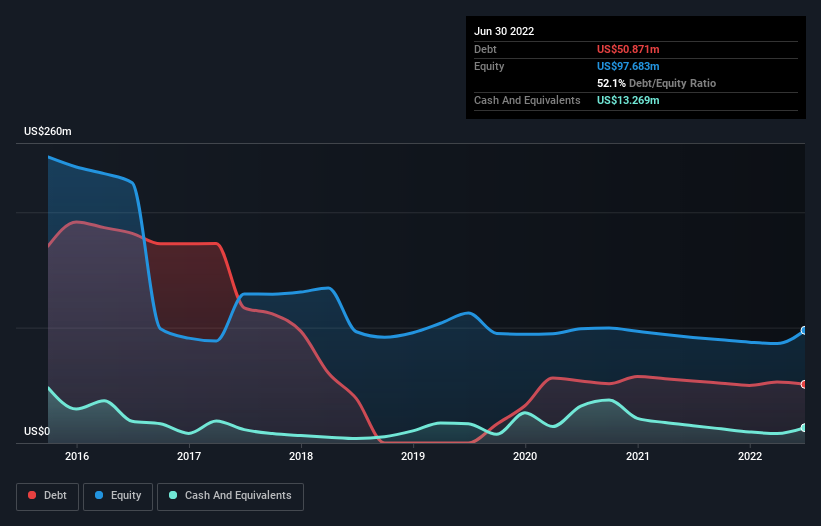Click the US$50.871m debt value
Viewport: 821px width, 526px height.
click(x=628, y=49)
